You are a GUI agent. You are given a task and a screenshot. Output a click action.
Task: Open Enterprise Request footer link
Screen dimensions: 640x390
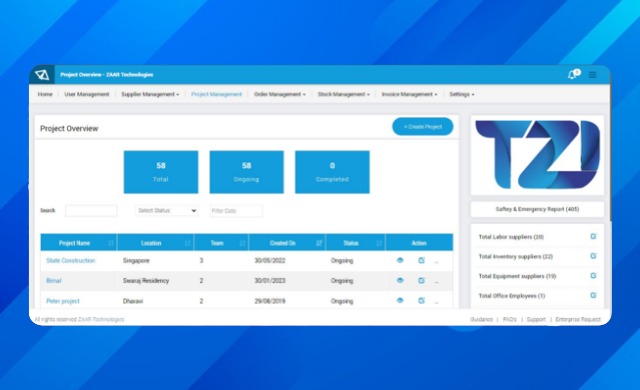[x=578, y=319]
